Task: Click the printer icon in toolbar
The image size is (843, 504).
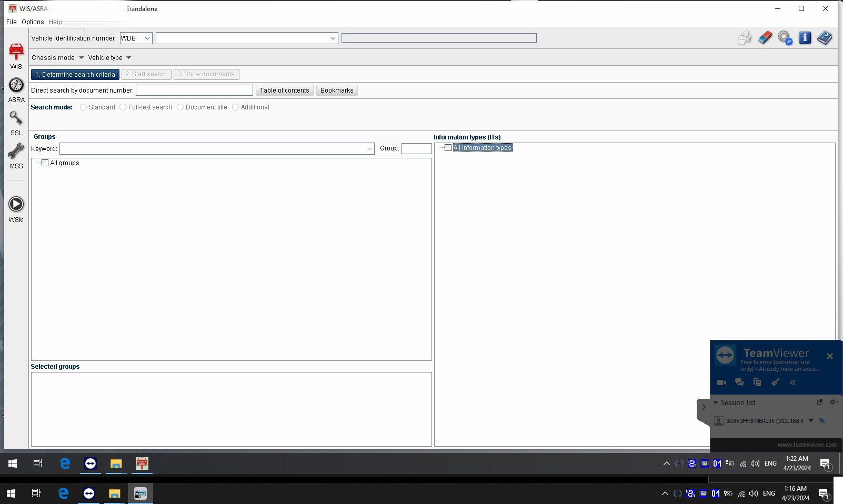Action: 745,38
